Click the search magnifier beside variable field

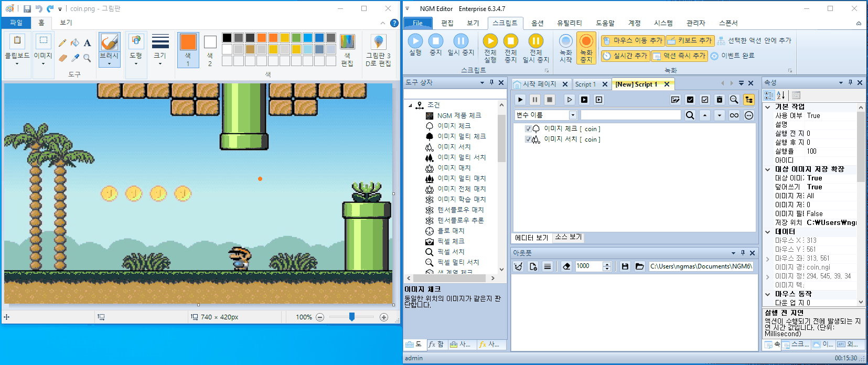point(690,115)
